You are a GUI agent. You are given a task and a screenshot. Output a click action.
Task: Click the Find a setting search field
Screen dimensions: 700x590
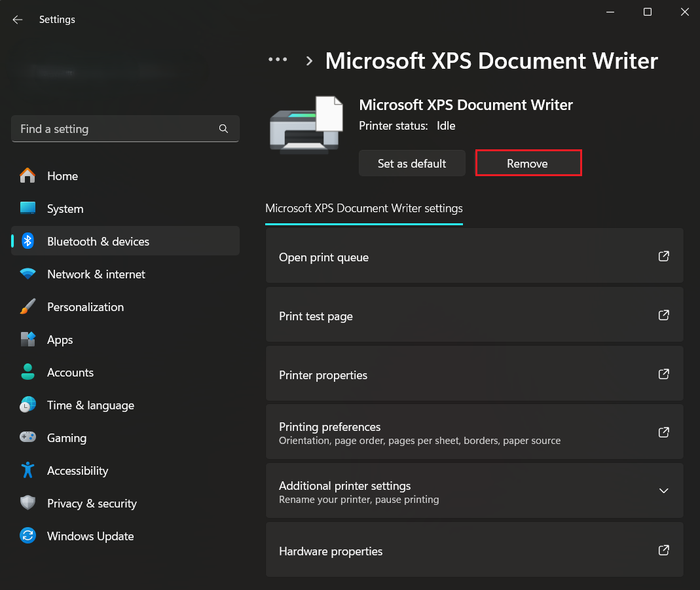click(115, 129)
